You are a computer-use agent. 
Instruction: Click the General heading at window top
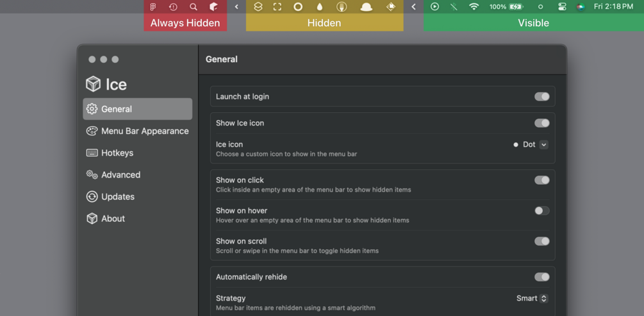coord(221,59)
